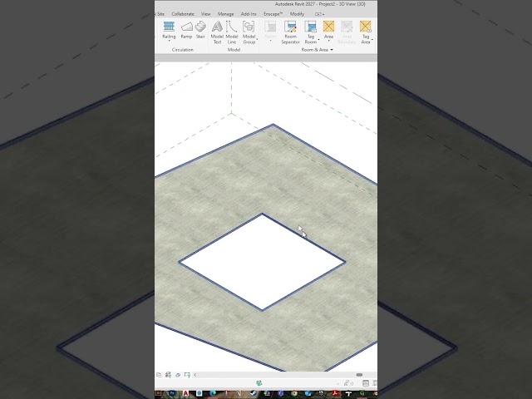
Task: Switch to the View ribbon tab
Action: coord(205,14)
